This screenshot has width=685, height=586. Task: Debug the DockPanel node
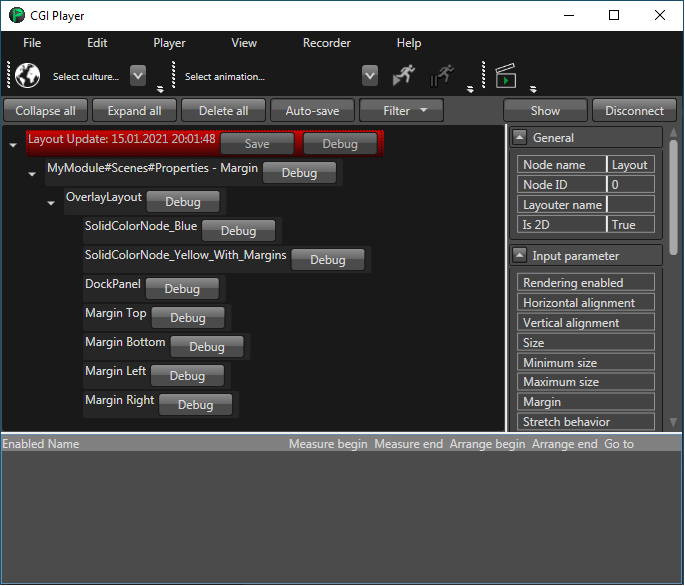point(182,289)
